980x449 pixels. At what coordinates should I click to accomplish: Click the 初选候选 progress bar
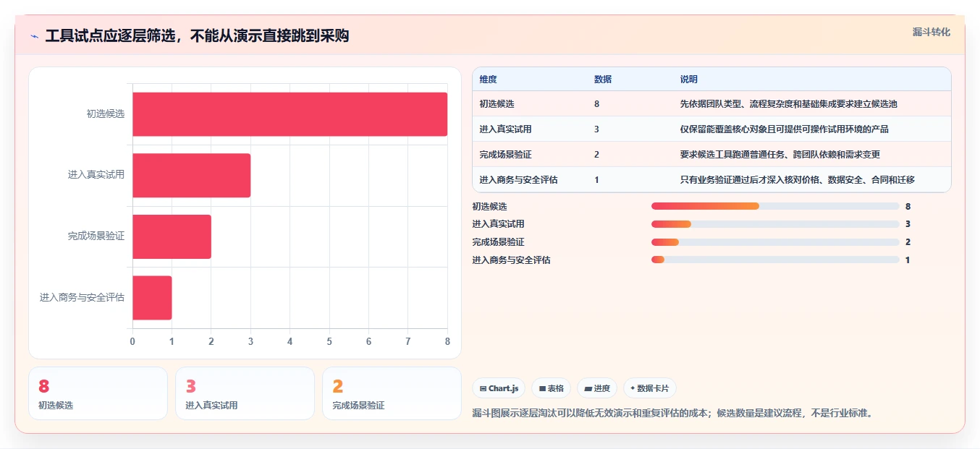[775, 206]
